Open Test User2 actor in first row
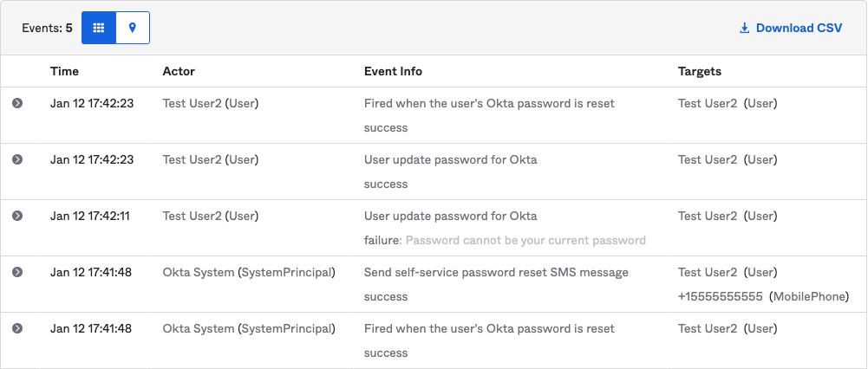Screen dimensions: 868x369 tap(193, 103)
